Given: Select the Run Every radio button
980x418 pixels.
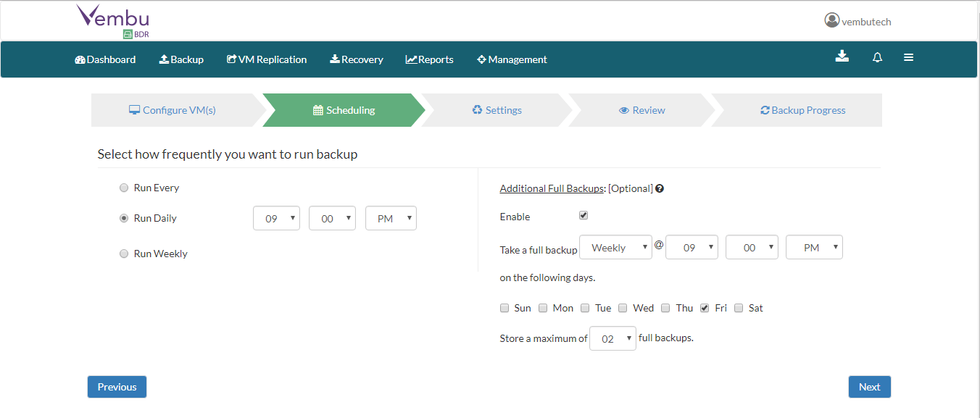Looking at the screenshot, I should pos(124,188).
